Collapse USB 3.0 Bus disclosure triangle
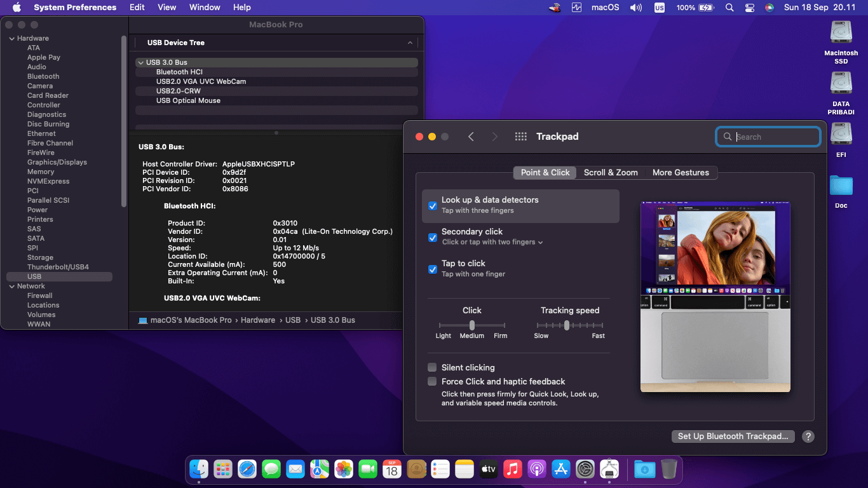This screenshot has height=488, width=868. click(x=140, y=63)
